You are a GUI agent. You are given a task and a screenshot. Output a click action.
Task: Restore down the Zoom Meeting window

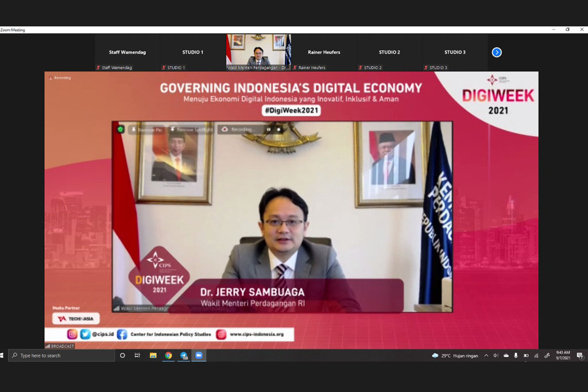[x=567, y=30]
